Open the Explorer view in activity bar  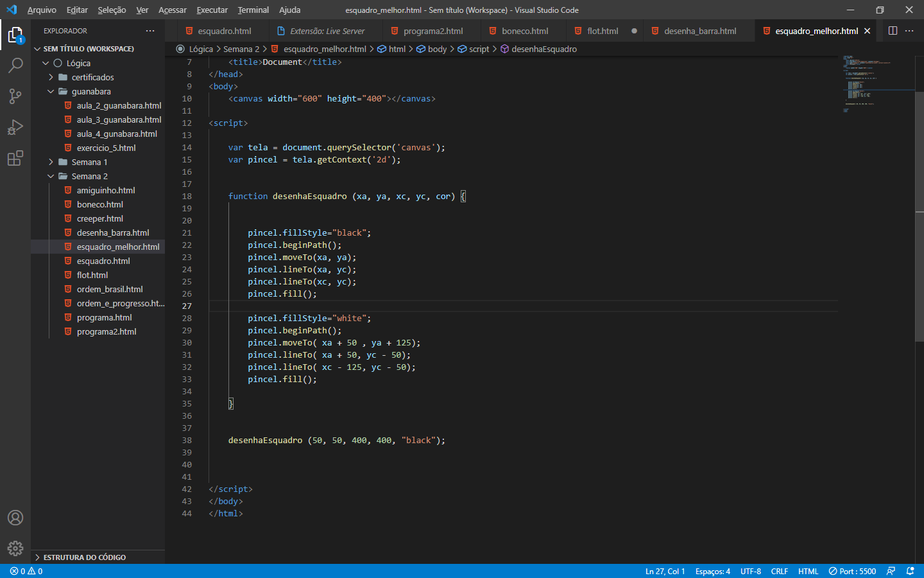click(15, 35)
